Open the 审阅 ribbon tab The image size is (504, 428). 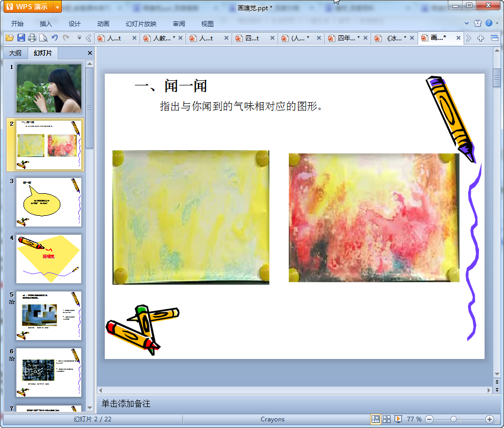[179, 24]
